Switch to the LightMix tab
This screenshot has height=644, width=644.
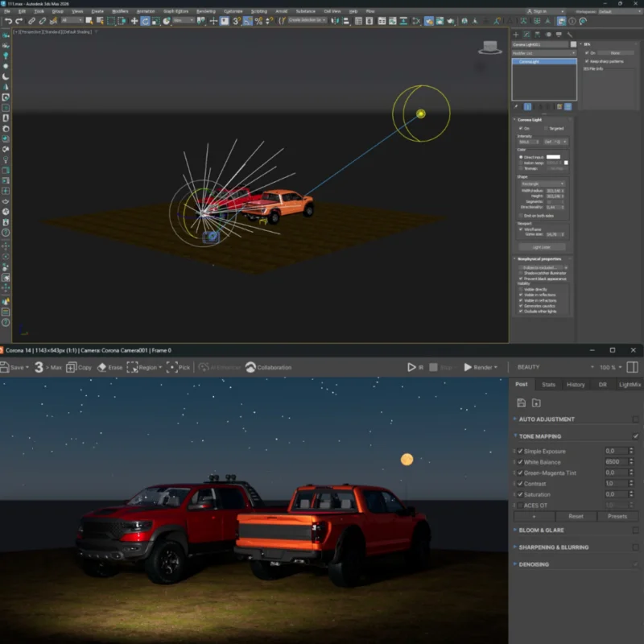tap(630, 386)
